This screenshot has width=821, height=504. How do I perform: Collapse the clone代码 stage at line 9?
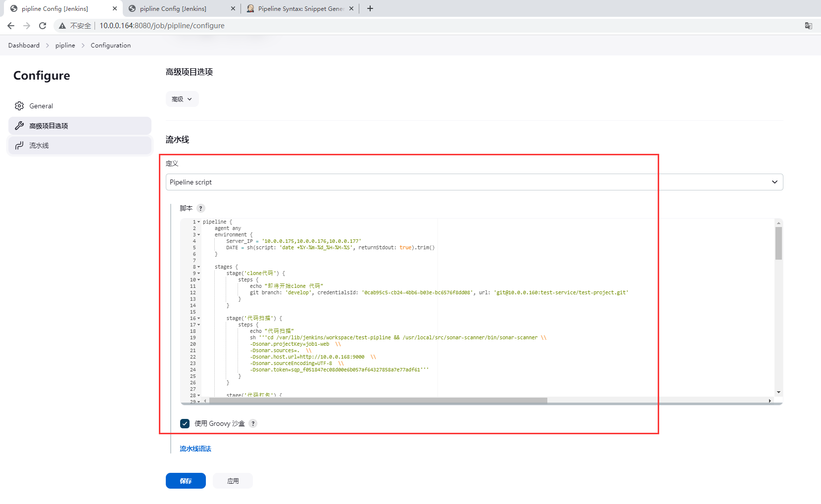click(199, 274)
